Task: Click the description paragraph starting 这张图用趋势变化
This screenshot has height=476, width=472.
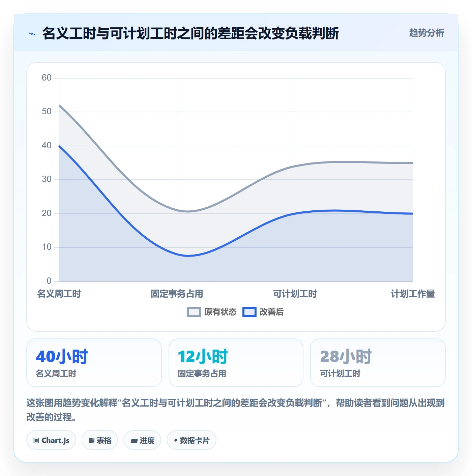Action: tap(236, 410)
